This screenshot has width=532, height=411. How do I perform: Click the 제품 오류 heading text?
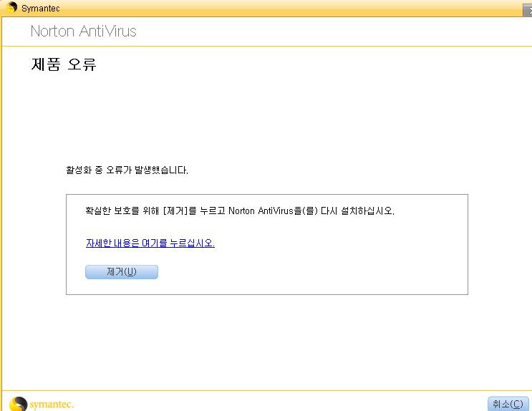point(64,64)
